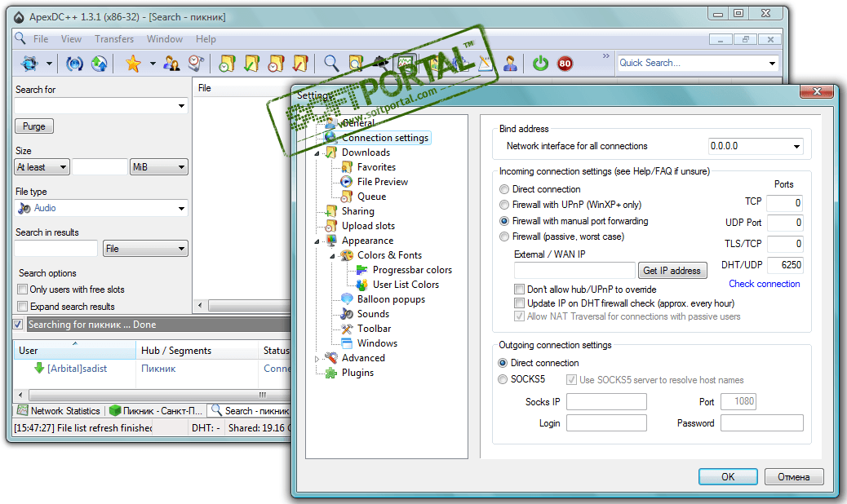
Task: Click the Reconnect toolbar icon
Action: [74, 64]
